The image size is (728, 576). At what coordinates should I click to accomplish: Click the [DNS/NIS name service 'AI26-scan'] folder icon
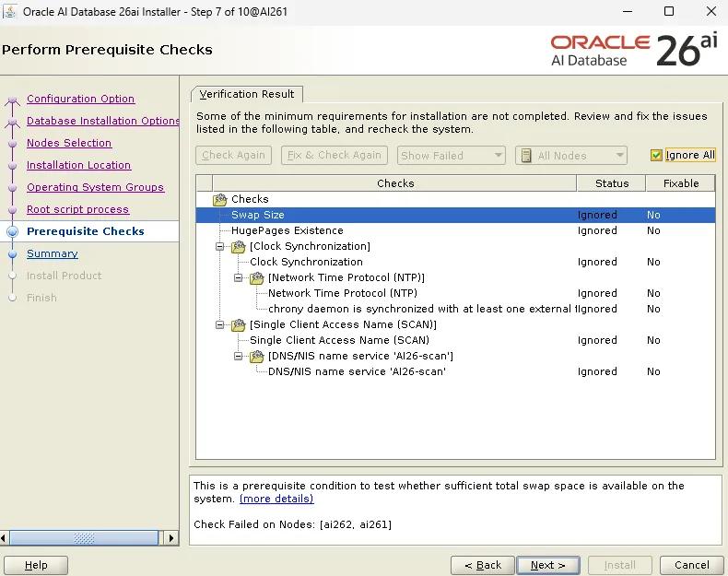257,357
